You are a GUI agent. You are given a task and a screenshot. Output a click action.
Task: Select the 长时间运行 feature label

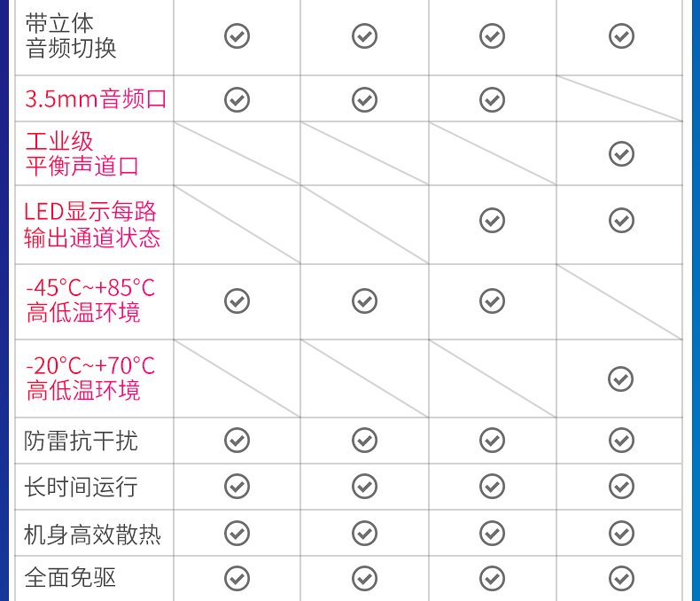pos(82,487)
